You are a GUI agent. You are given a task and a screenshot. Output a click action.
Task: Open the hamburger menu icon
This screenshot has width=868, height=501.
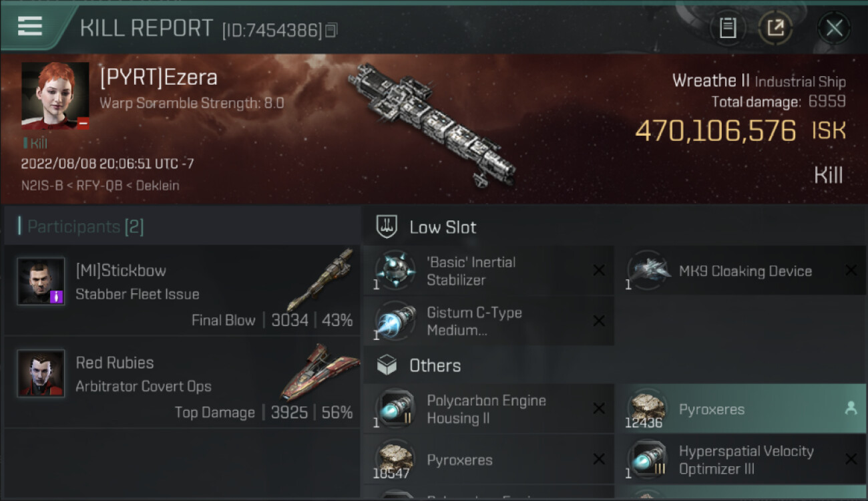[30, 26]
